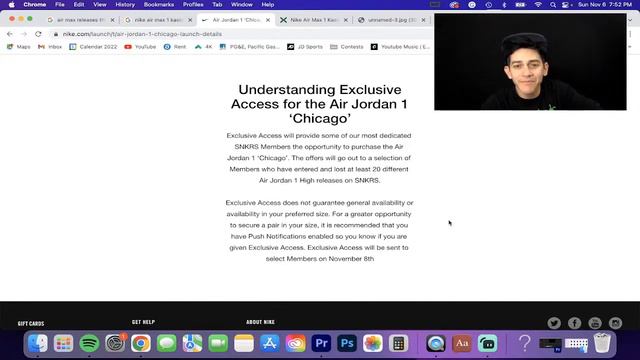Click the Chrome icon in the dock
This screenshot has height=360, width=640.
point(141,343)
